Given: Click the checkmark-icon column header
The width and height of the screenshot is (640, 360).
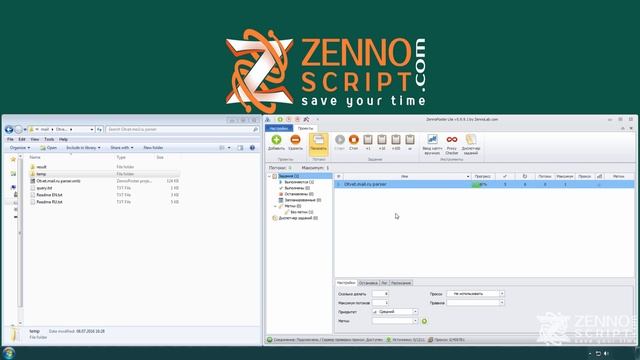Looking at the screenshot, I should (505, 176).
